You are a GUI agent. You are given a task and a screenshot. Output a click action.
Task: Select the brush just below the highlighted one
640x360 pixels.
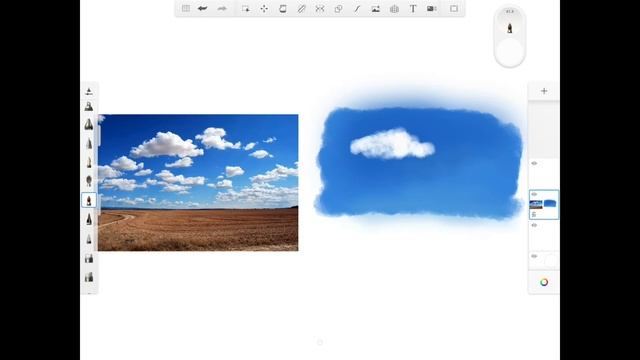coord(89,220)
